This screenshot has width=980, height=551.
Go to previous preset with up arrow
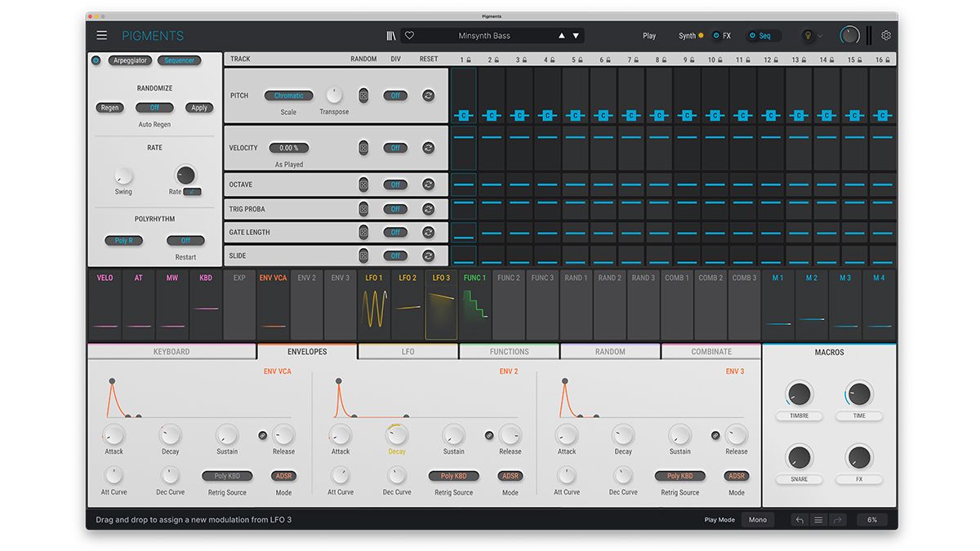coord(561,36)
